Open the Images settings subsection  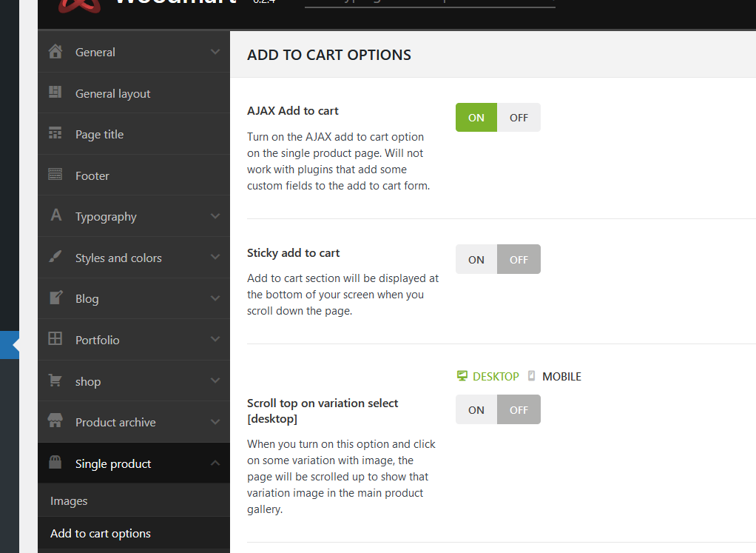point(69,501)
